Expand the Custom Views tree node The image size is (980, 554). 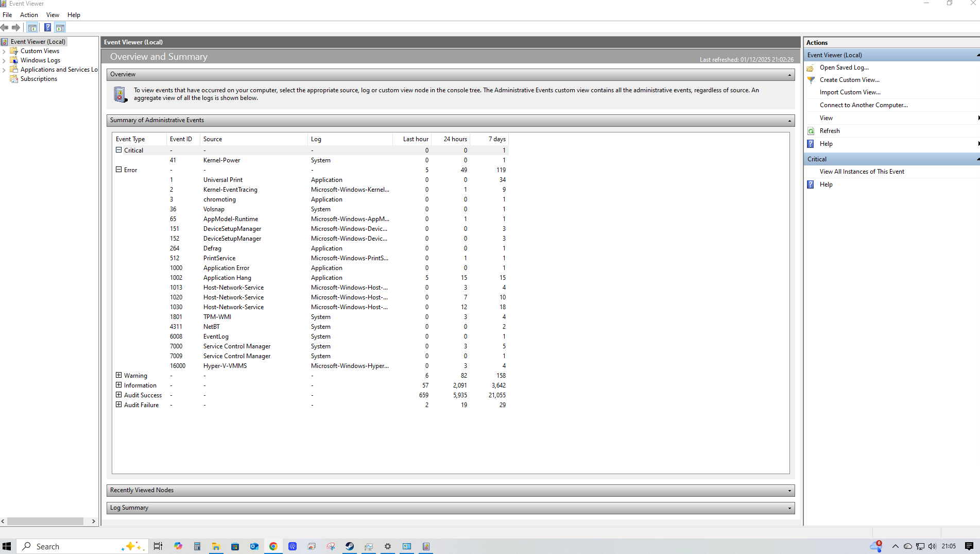coord(4,51)
